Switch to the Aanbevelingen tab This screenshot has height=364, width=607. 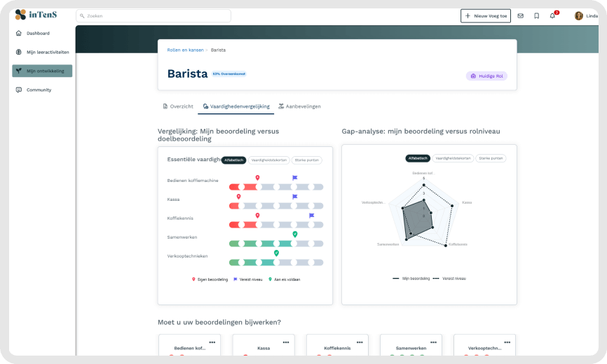pyautogui.click(x=299, y=106)
